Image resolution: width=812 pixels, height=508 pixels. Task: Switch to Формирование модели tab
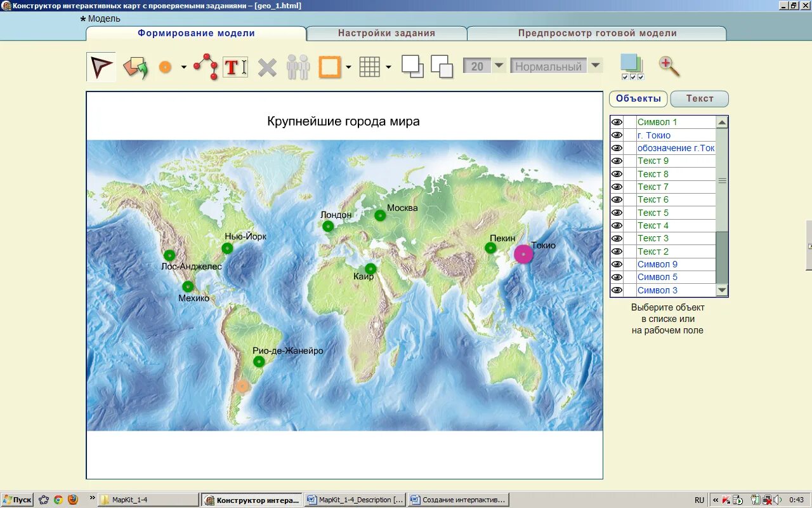[x=196, y=33]
